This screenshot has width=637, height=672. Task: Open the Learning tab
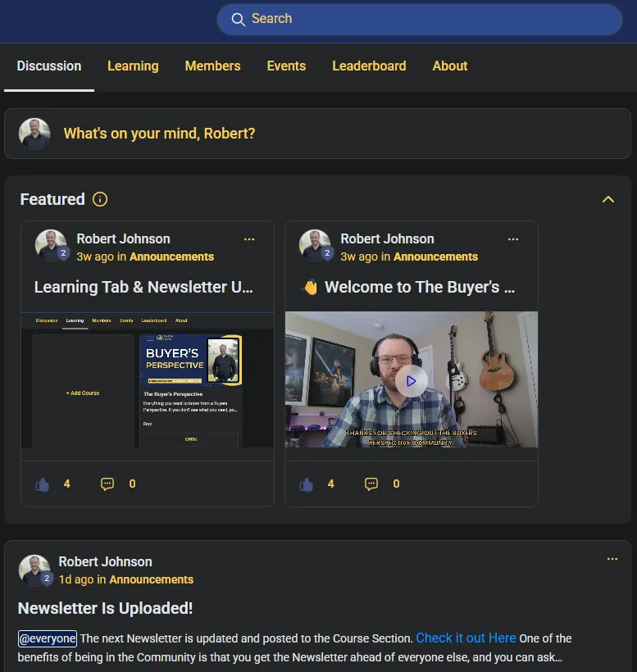click(133, 66)
